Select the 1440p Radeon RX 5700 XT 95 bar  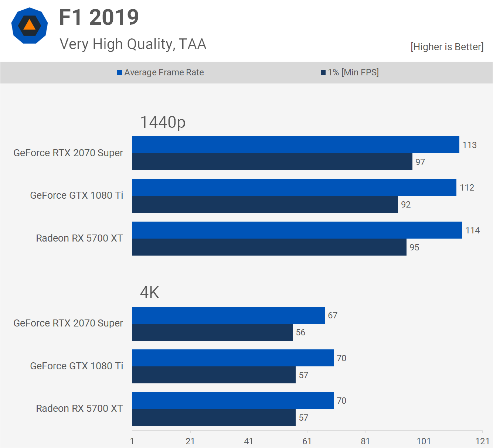point(269,247)
